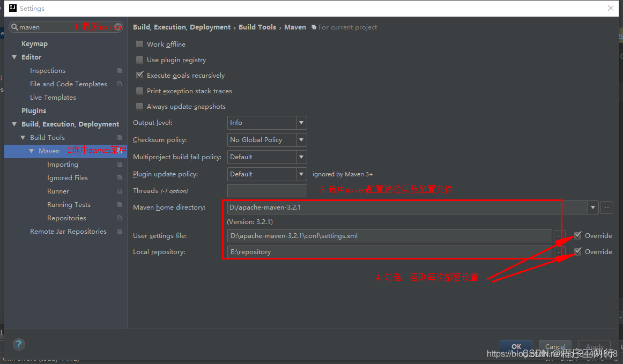The width and height of the screenshot is (623, 364).
Task: Click the settings search field
Action: (66, 27)
